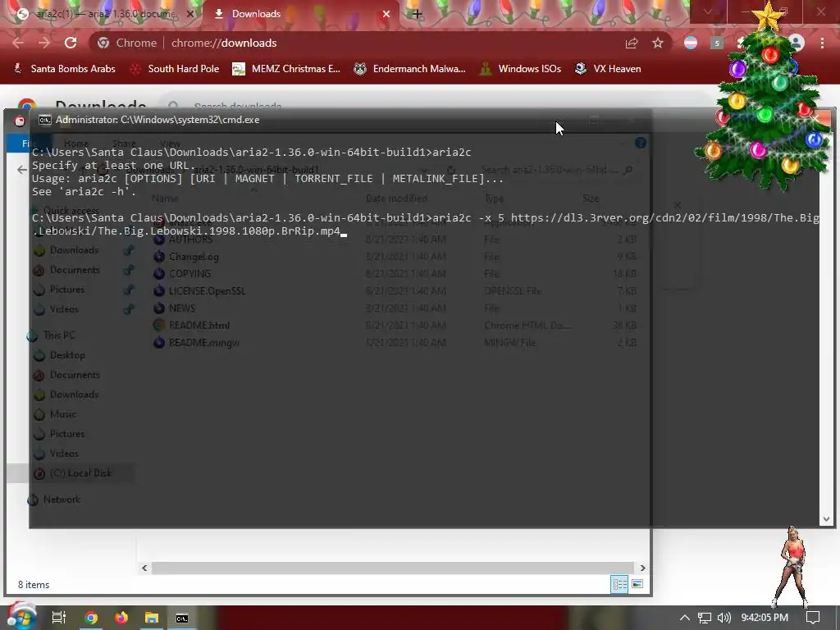Open Network in Explorer sidebar
Screen dimensions: 840x630
(x=62, y=500)
